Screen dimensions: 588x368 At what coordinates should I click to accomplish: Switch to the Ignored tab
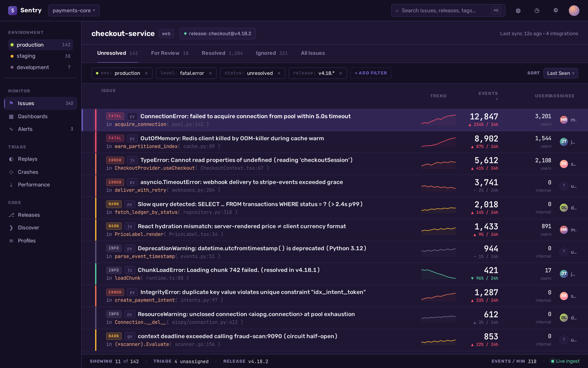(272, 53)
